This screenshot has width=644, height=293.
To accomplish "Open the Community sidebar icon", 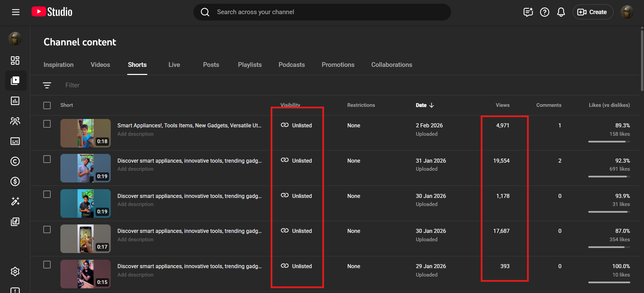I will coord(15,121).
